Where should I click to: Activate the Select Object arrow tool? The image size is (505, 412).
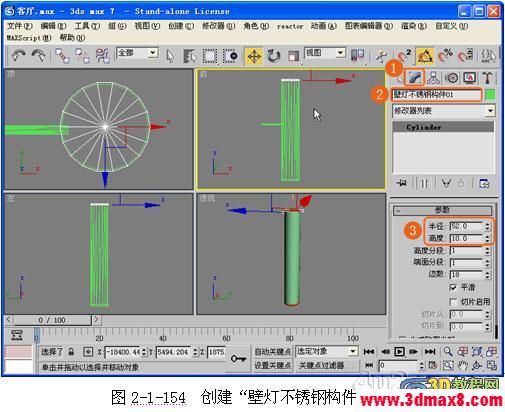click(170, 56)
